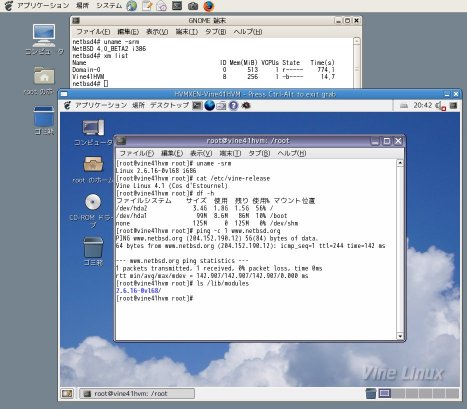Launch the web browser globe icon in host panel
The width and height of the screenshot is (467, 409).
click(x=132, y=6)
